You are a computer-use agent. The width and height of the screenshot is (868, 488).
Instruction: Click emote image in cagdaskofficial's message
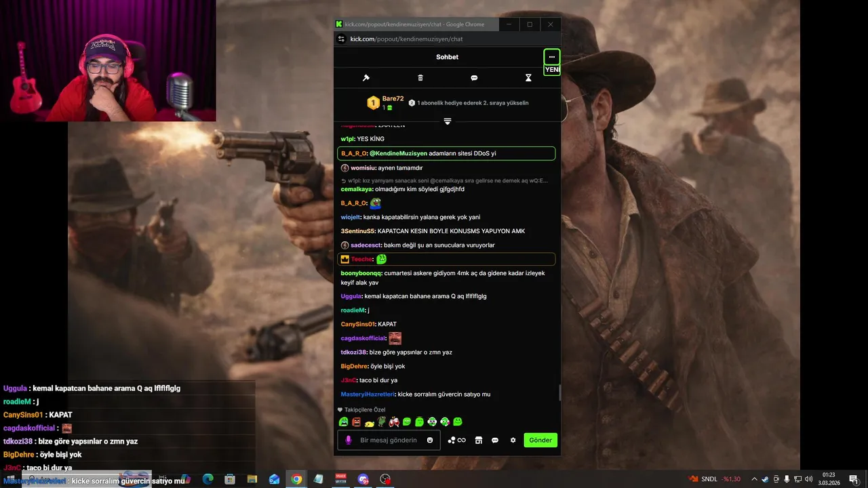[395, 338]
